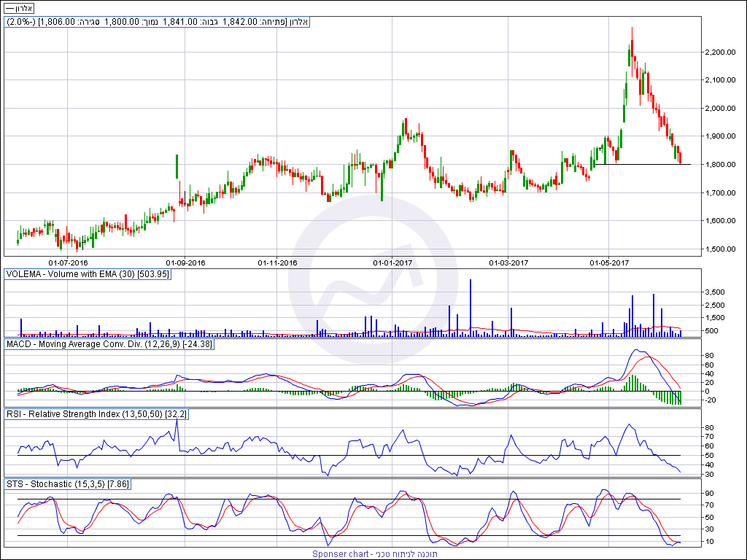
Task: Click the 01-05-2017 date axis label
Action: (608, 262)
